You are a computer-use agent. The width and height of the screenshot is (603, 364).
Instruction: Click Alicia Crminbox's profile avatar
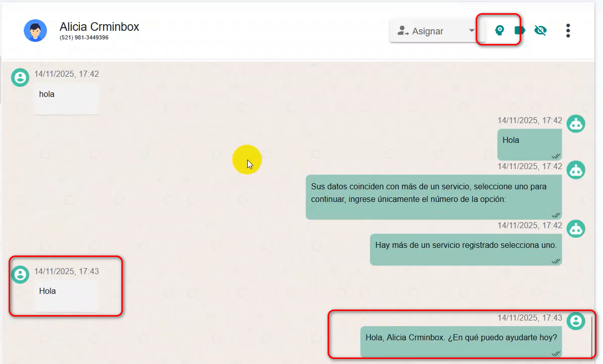click(35, 31)
